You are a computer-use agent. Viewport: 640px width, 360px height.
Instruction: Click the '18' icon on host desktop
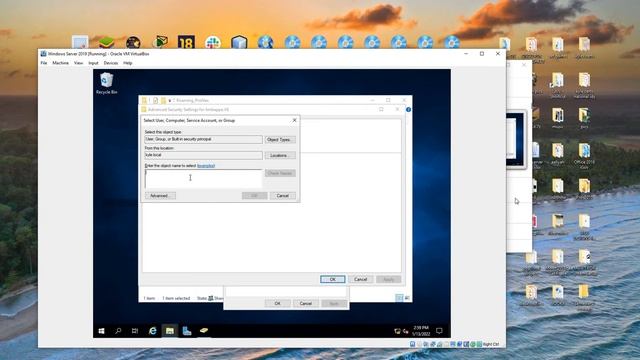(186, 42)
